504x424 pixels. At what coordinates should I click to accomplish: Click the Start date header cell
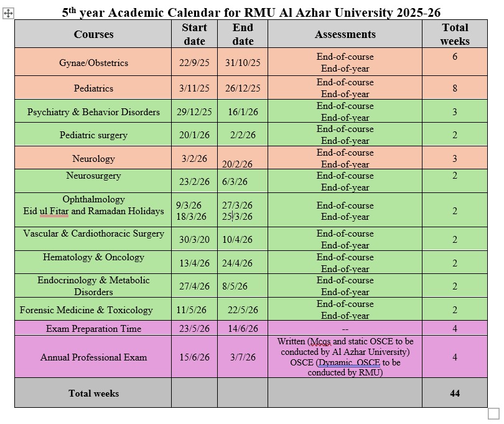tap(194, 34)
